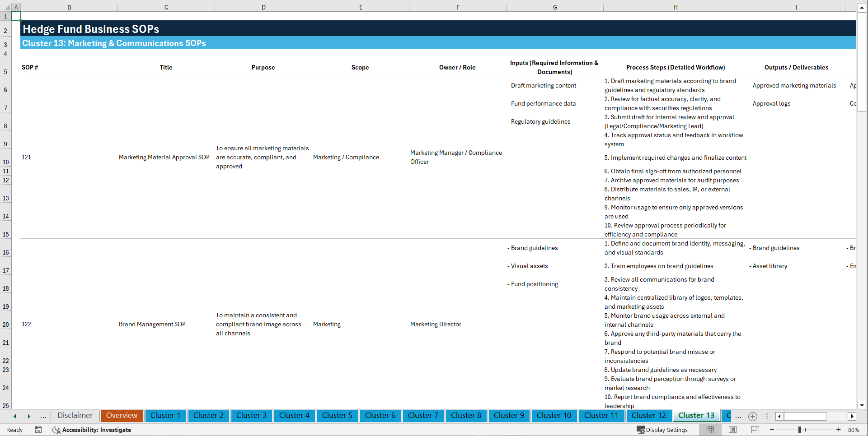Open Page Break Preview
Viewport: 868px width, 436px height.
coord(755,430)
